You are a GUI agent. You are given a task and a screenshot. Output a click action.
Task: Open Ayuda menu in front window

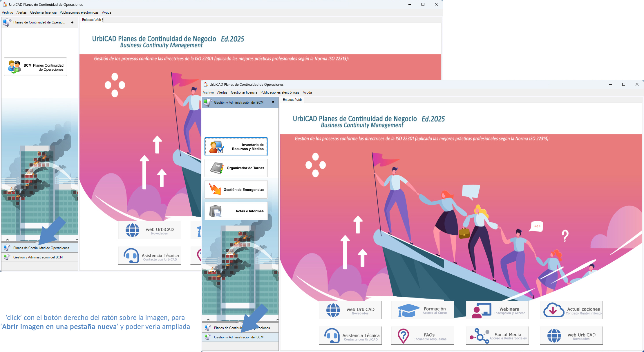[307, 92]
